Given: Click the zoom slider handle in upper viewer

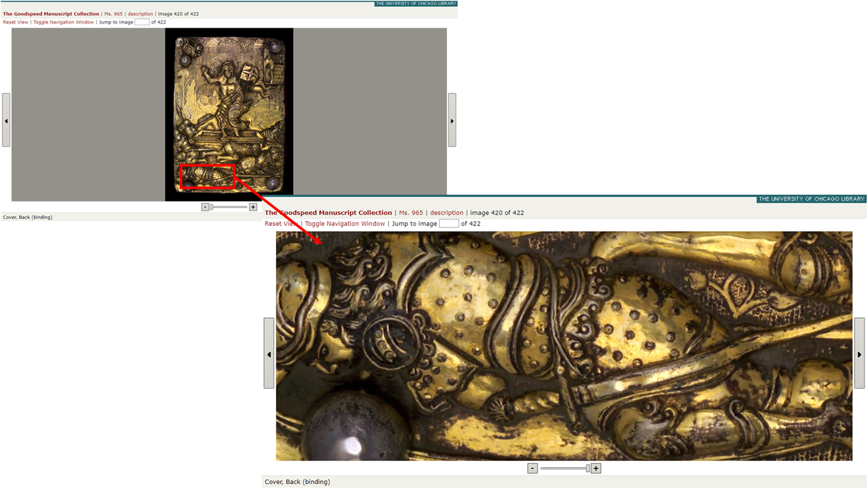Looking at the screenshot, I should tap(211, 207).
